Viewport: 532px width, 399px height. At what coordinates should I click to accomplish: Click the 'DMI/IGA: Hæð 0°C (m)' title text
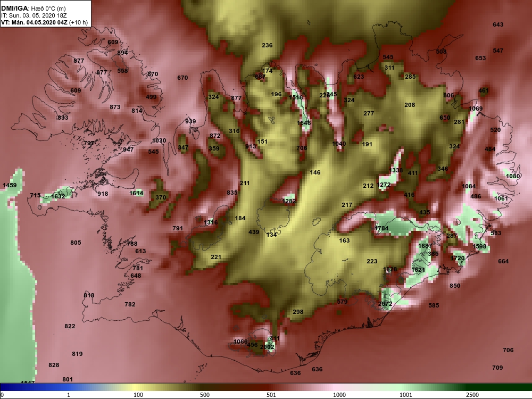(x=34, y=9)
